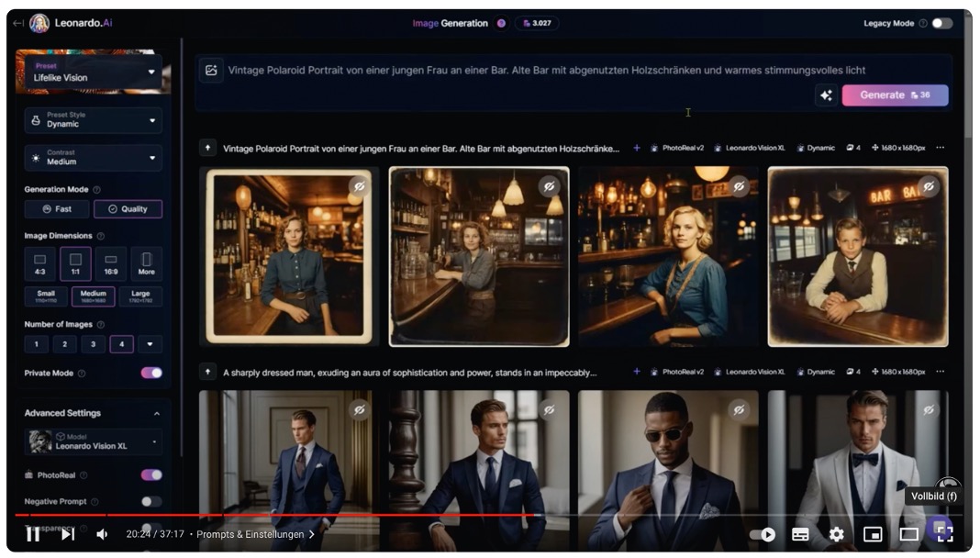Click the Image Dimensions help icon

[x=101, y=236]
